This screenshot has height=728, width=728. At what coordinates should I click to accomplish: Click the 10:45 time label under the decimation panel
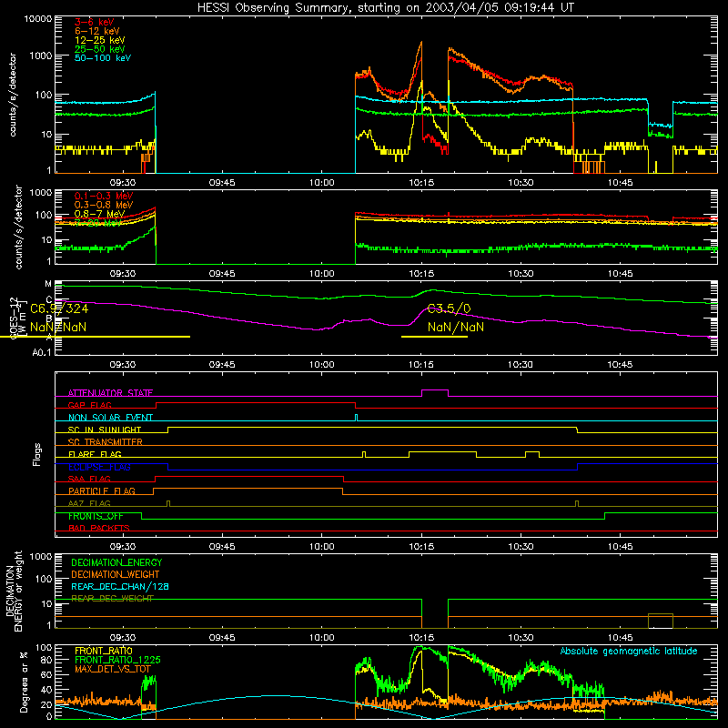pos(621,638)
